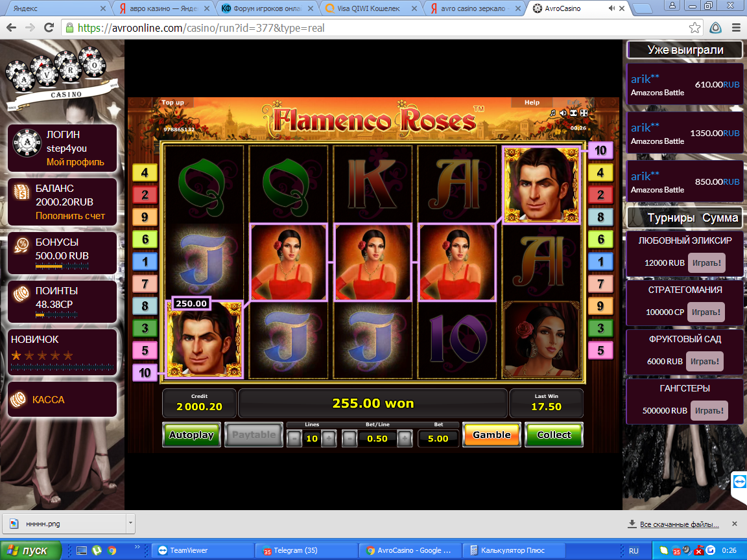The height and width of the screenshot is (560, 747).
Task: Decrease Bet/Line with minus button
Action: pyautogui.click(x=350, y=439)
